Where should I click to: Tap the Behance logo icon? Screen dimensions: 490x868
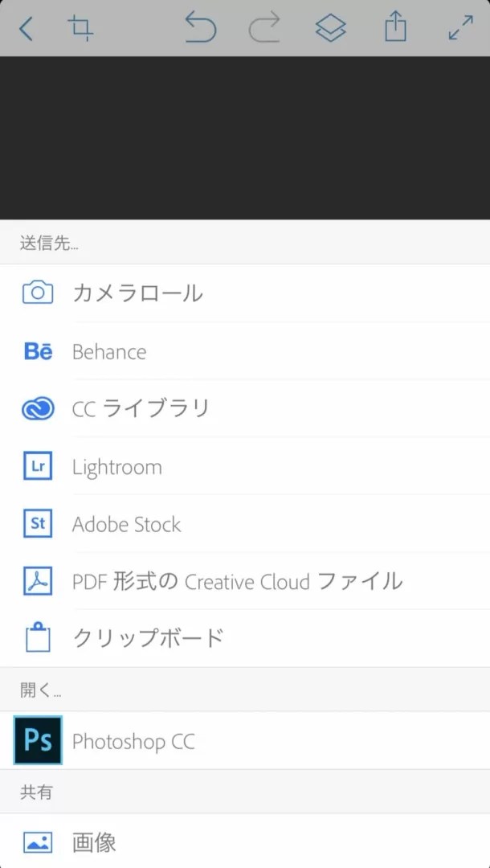click(37, 351)
